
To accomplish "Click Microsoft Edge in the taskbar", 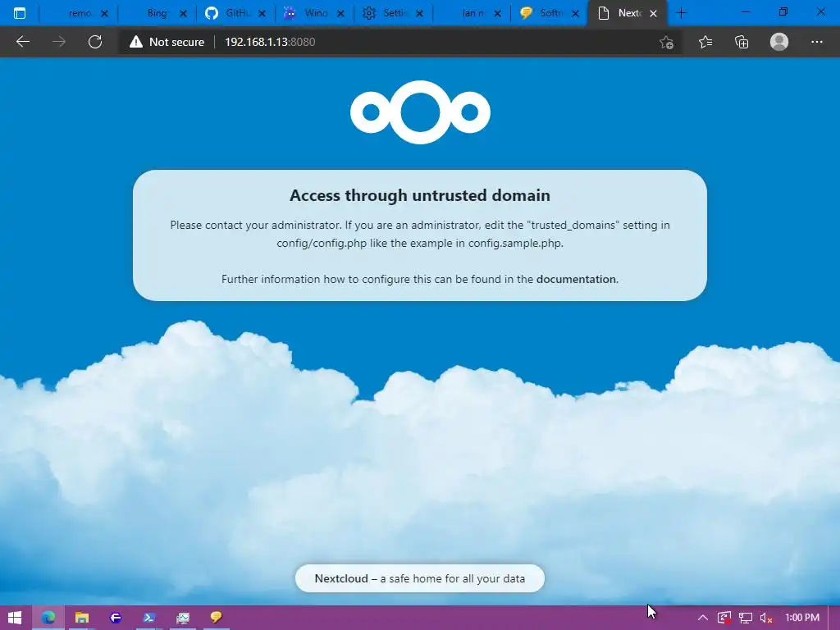I will point(48,618).
